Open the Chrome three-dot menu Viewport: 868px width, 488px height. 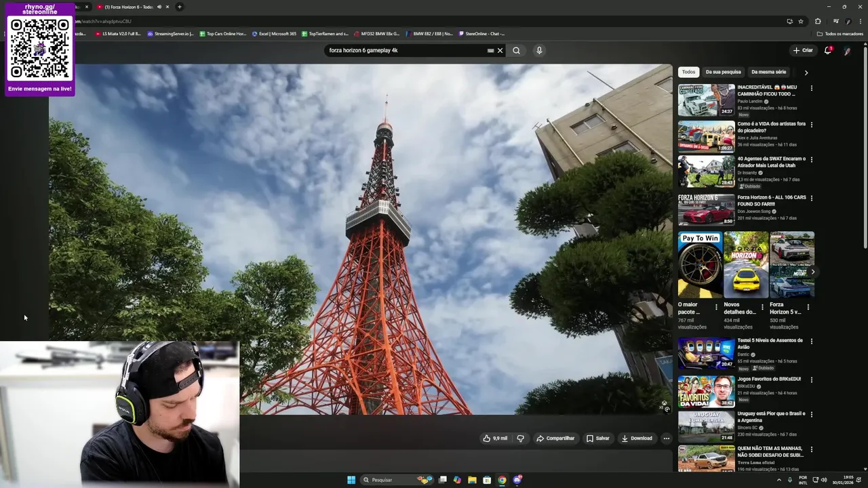[x=861, y=21]
